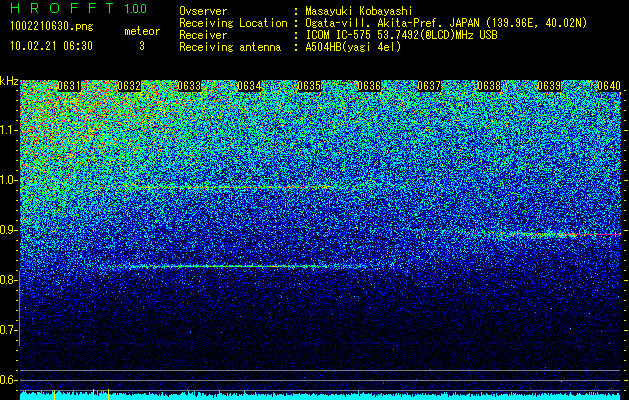The height and width of the screenshot is (400, 629).
Task: Click the 0638 time marker
Action: (489, 86)
